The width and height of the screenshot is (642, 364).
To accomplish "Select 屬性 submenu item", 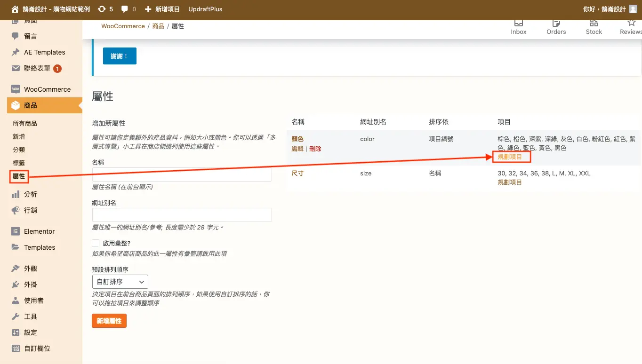I will (x=19, y=176).
